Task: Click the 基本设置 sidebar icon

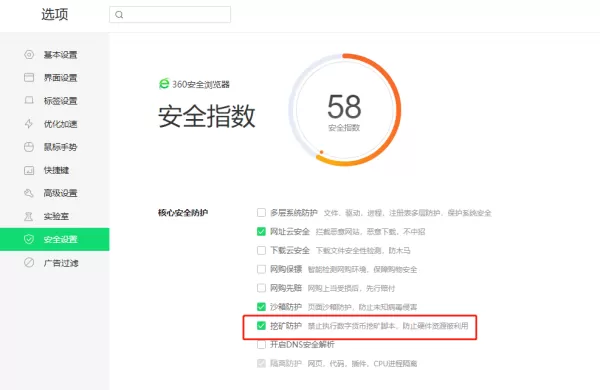Action: click(x=29, y=54)
